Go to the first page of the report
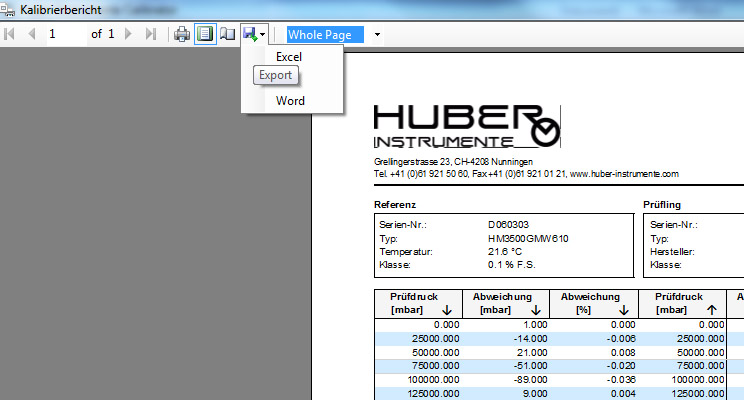 click(9, 34)
